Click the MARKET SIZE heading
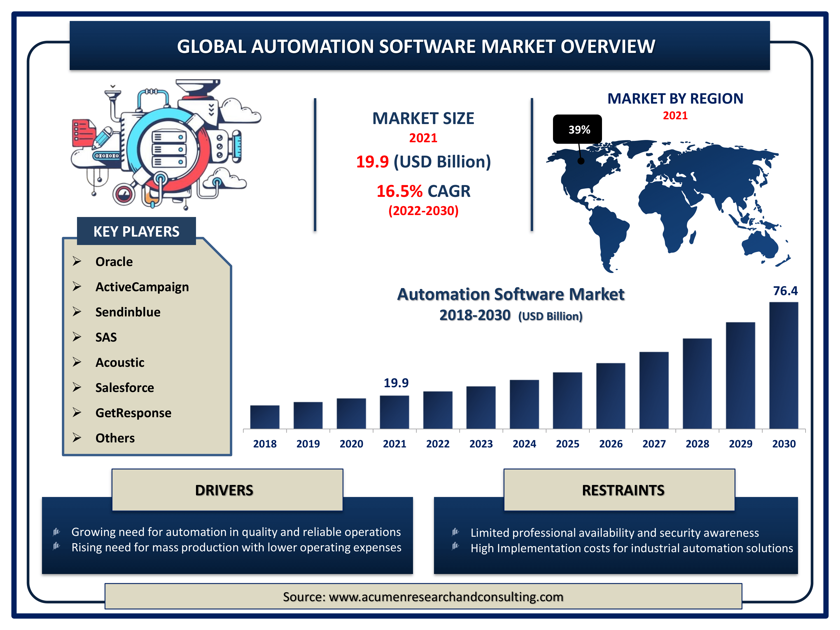Screen dimensions: 840x630 coord(423,118)
